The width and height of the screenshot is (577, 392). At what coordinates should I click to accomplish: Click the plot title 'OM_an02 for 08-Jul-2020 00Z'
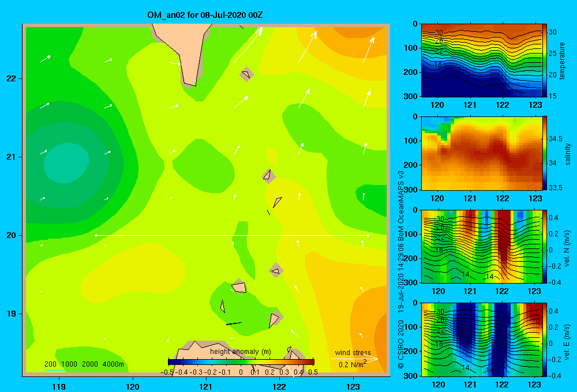(x=205, y=15)
